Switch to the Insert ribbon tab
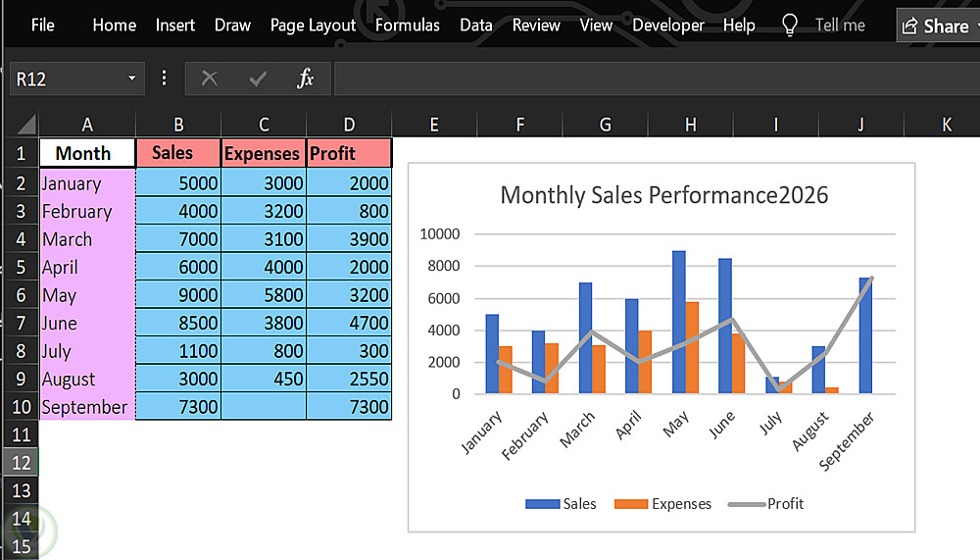Viewport: 980px width, 560px height. point(175,25)
